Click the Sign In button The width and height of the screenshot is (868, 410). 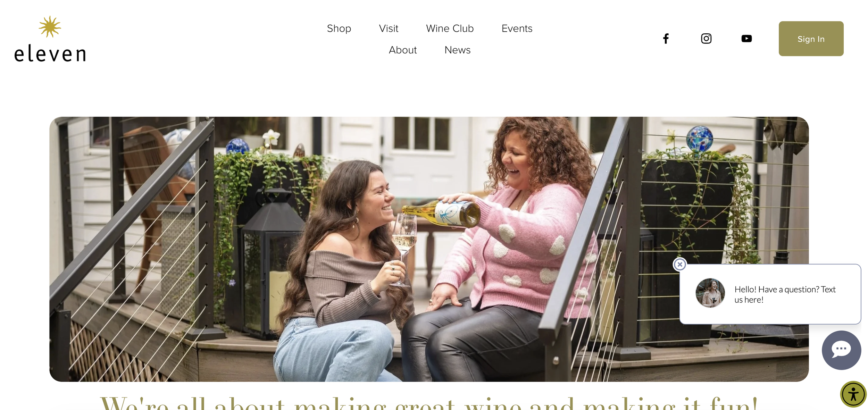pyautogui.click(x=811, y=39)
